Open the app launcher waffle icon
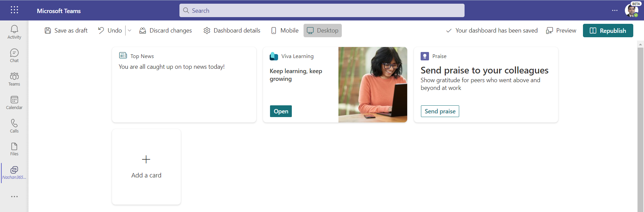The height and width of the screenshot is (212, 644). coord(14,10)
